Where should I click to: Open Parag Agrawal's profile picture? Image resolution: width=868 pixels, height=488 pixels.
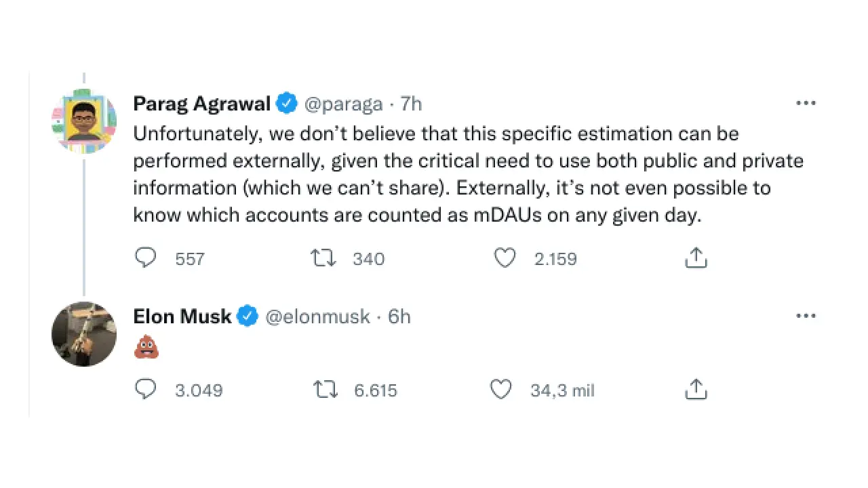(84, 122)
